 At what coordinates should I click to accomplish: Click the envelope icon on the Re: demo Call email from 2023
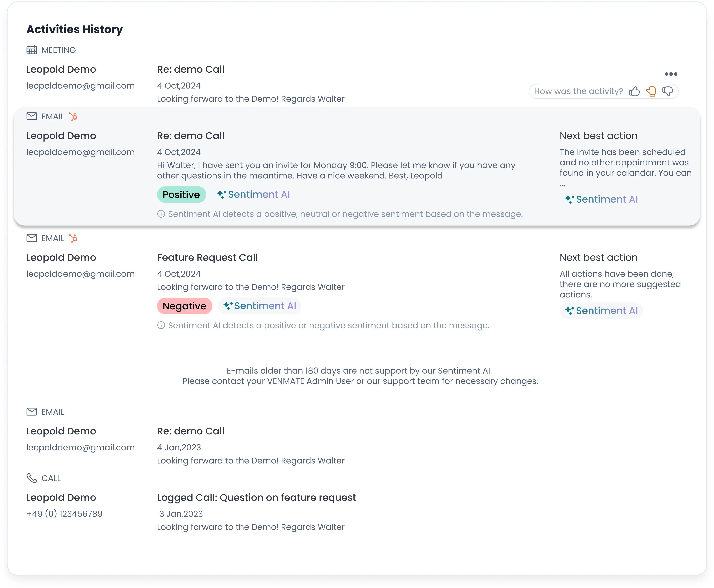(x=31, y=412)
